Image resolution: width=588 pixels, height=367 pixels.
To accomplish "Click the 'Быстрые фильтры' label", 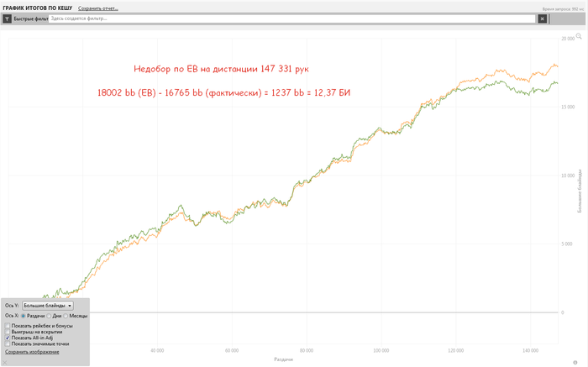I will point(31,18).
